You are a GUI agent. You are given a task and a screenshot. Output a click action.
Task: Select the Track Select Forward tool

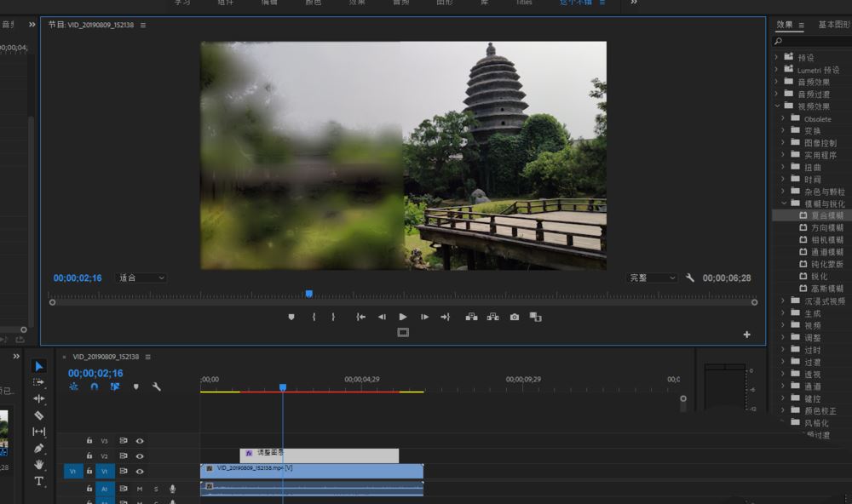point(38,382)
